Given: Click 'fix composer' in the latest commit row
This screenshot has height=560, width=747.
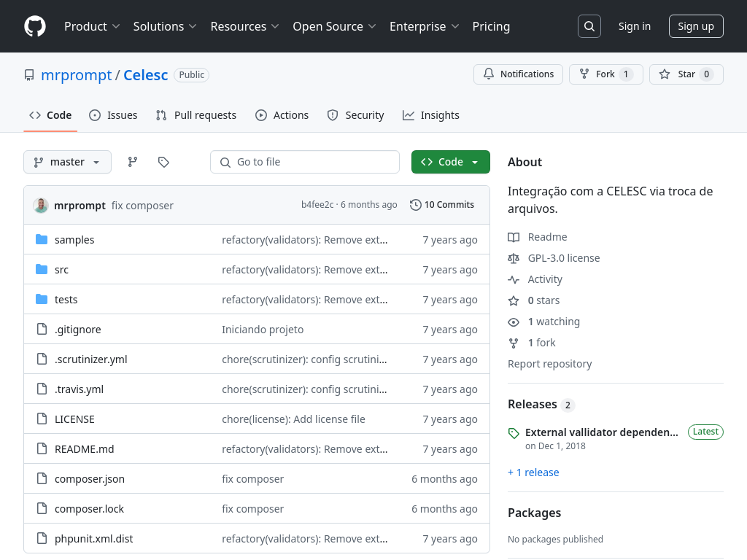Looking at the screenshot, I should pyautogui.click(x=142, y=206).
